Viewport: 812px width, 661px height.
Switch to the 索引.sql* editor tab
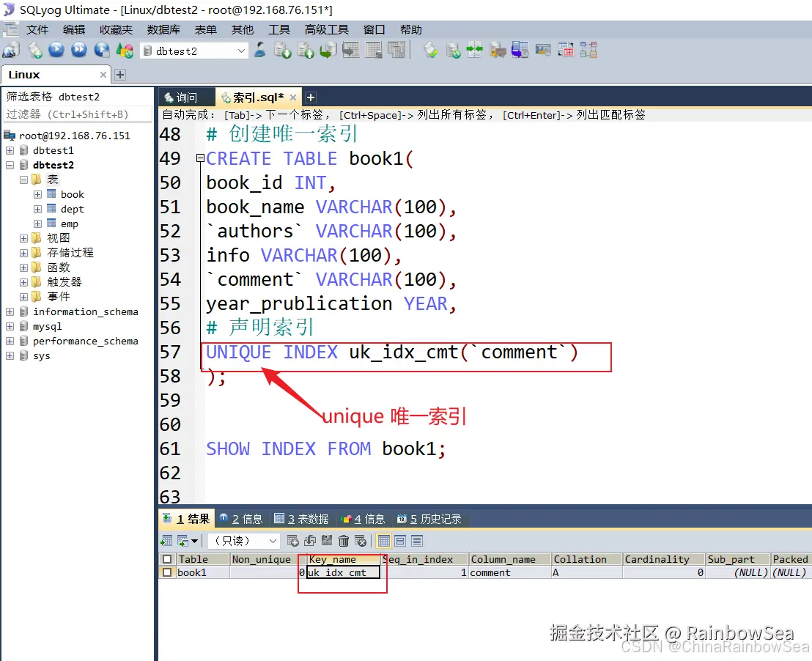259,97
